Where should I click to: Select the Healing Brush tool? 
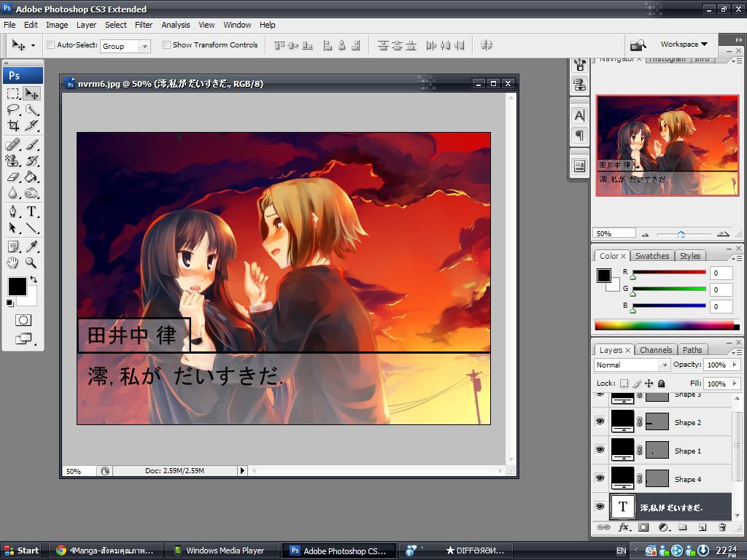click(13, 144)
